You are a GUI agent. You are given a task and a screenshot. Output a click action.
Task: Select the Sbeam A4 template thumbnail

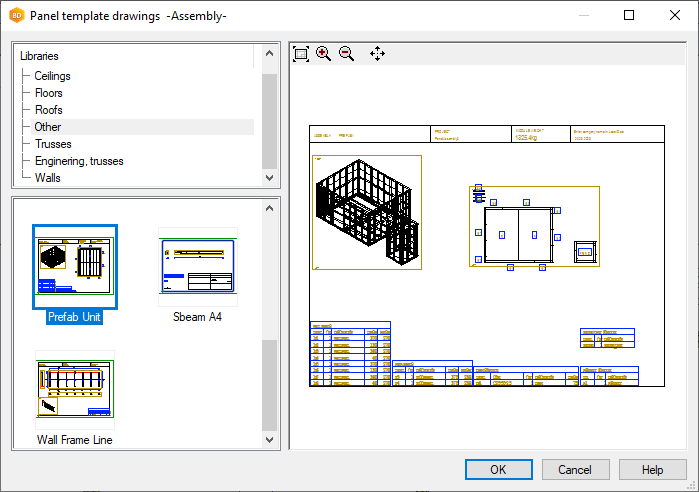click(x=197, y=267)
